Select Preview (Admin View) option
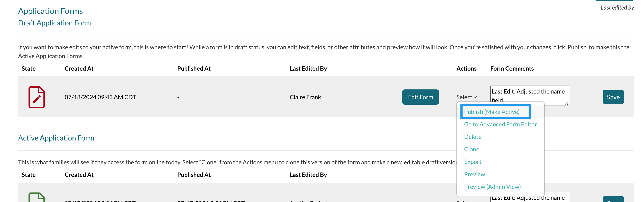Viewport: 644px width, 202px height. tap(492, 187)
